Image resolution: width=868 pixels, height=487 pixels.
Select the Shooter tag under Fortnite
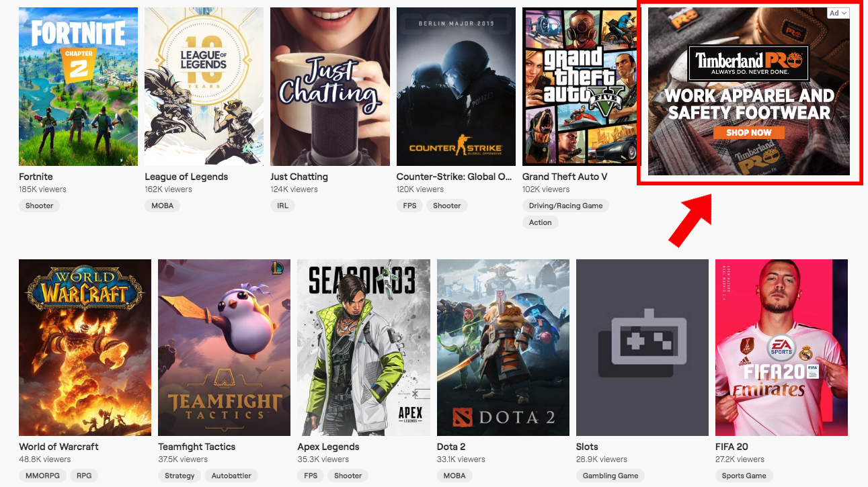[40, 206]
